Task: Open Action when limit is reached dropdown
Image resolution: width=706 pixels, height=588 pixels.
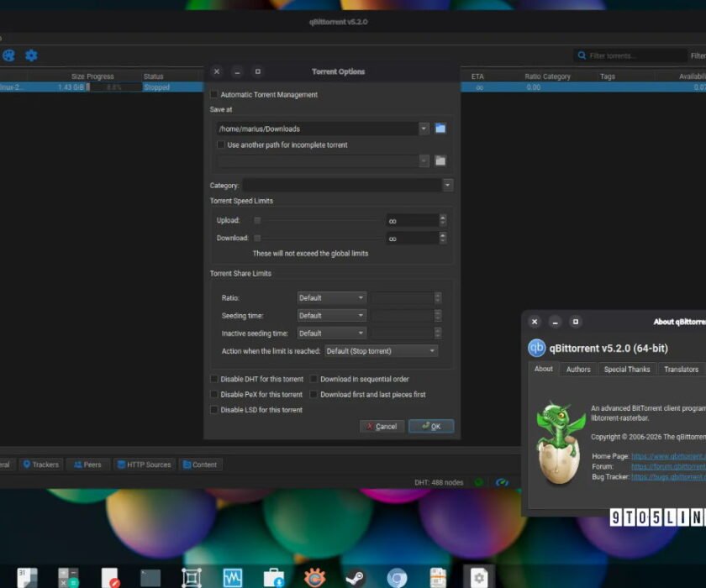Action: pyautogui.click(x=381, y=351)
